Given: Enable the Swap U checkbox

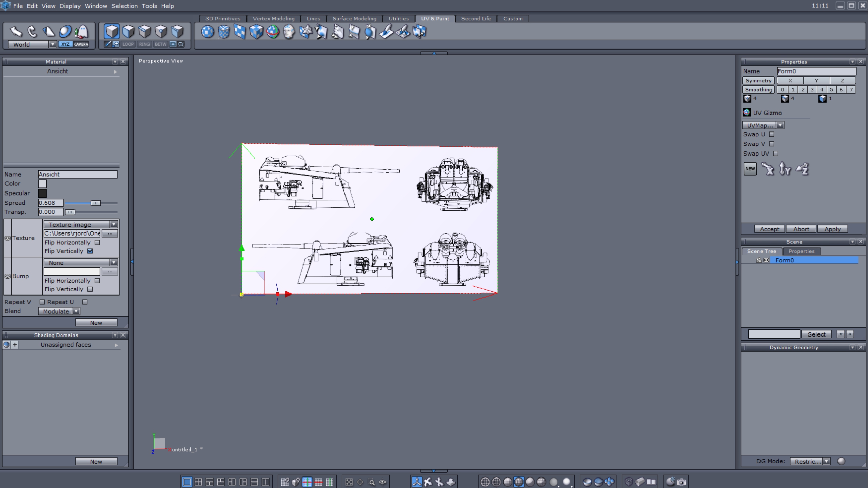Looking at the screenshot, I should coord(772,134).
